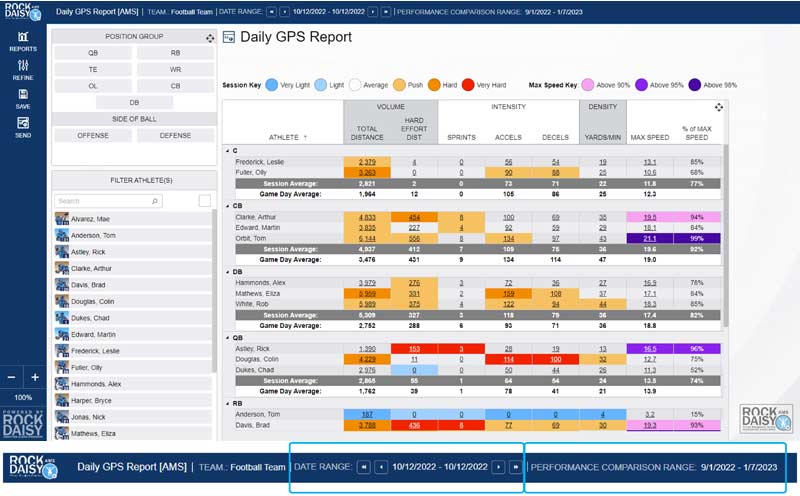This screenshot has width=800, height=496.
Task: Click the athlete list vertical scrollbar
Action: pyautogui.click(x=214, y=291)
